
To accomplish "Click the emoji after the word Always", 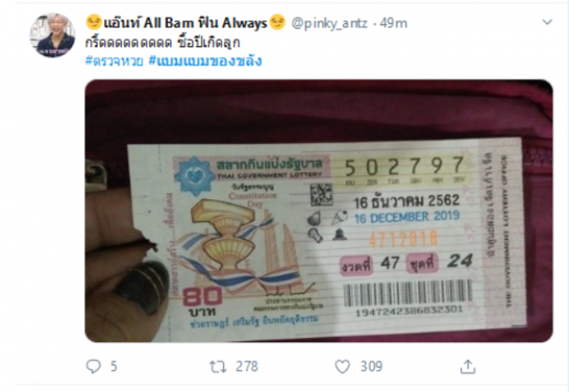I will click(x=277, y=22).
